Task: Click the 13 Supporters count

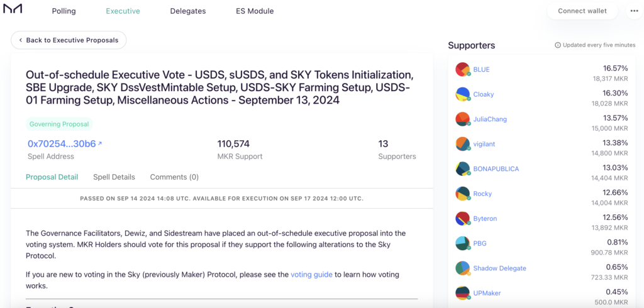Action: click(x=383, y=144)
